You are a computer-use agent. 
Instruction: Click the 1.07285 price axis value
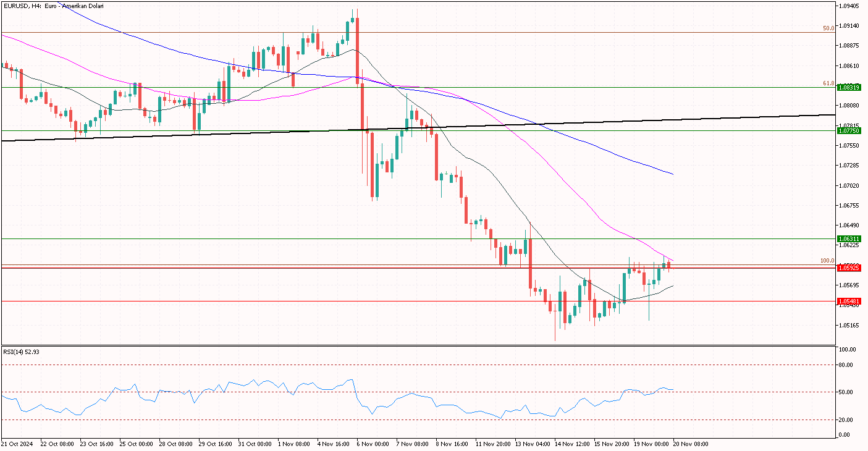(849, 166)
